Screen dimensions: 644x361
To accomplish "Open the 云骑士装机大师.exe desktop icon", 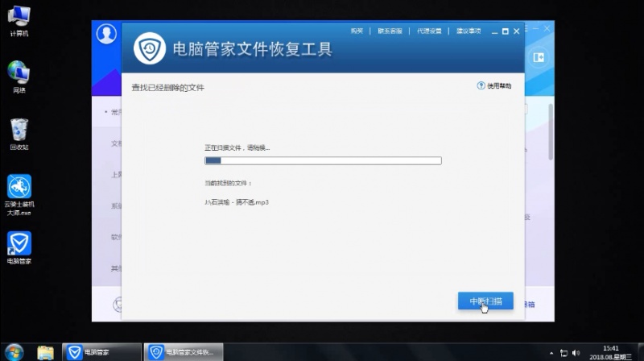I will (x=19, y=195).
